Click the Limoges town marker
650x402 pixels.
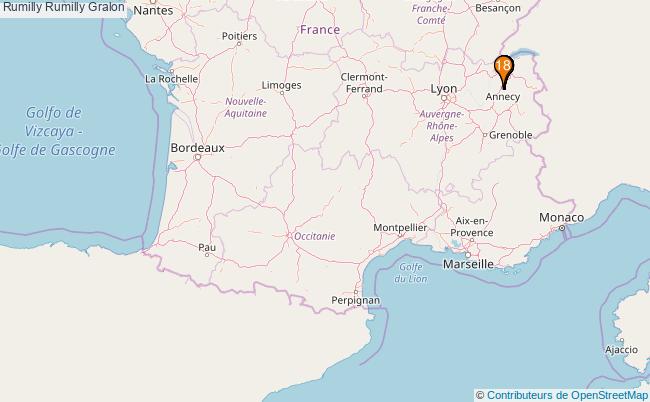[x=282, y=93]
